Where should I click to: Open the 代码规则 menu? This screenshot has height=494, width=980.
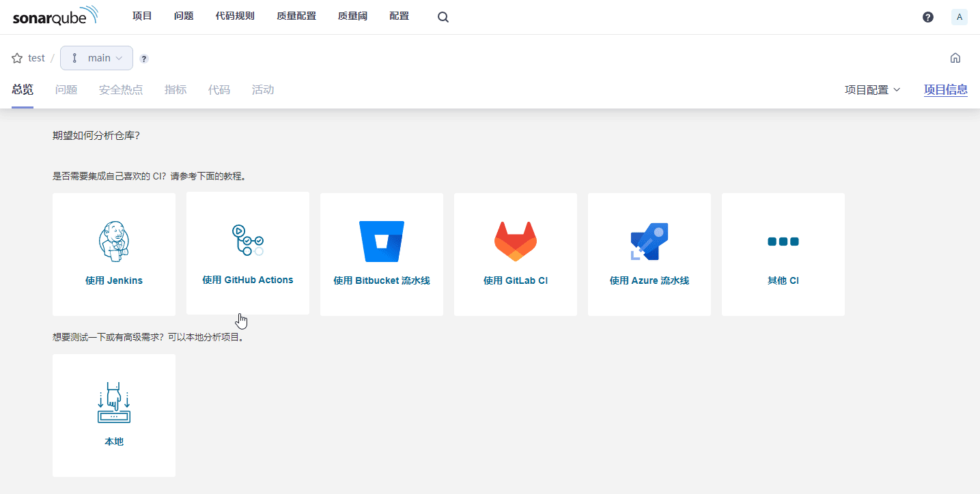pos(235,16)
